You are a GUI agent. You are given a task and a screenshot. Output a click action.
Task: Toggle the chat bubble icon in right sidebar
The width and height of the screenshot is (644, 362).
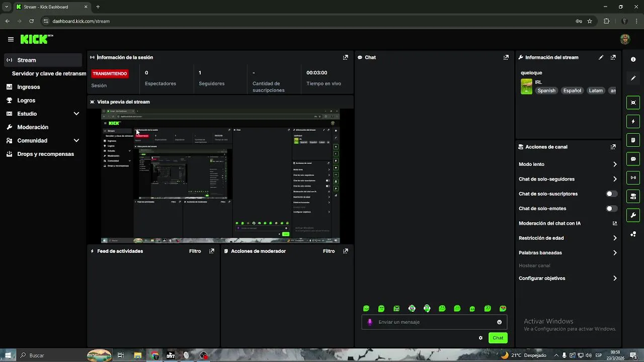tap(633, 159)
